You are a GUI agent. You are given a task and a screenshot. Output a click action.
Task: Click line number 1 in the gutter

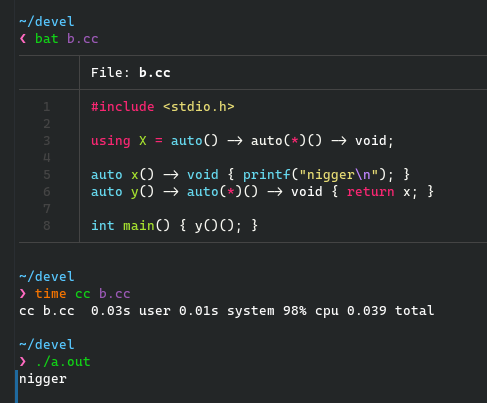point(47,107)
